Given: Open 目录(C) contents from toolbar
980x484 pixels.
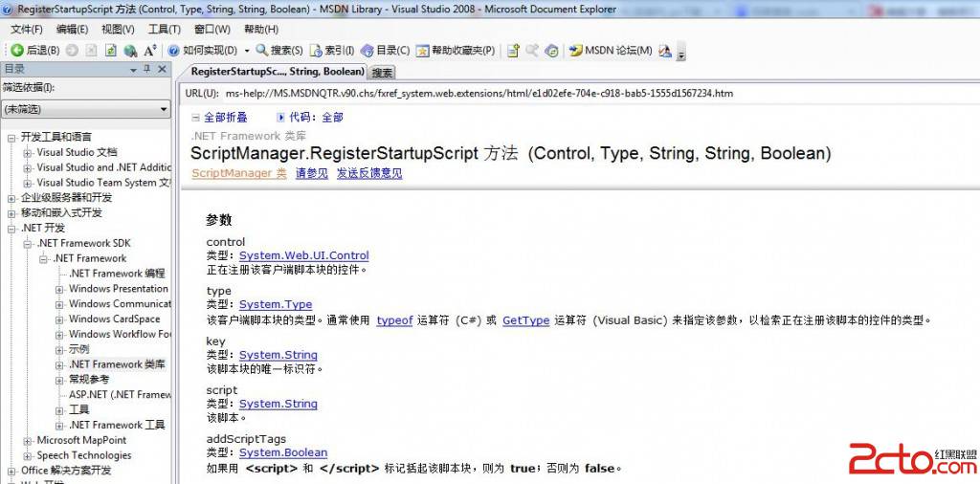Looking at the screenshot, I should pyautogui.click(x=386, y=51).
